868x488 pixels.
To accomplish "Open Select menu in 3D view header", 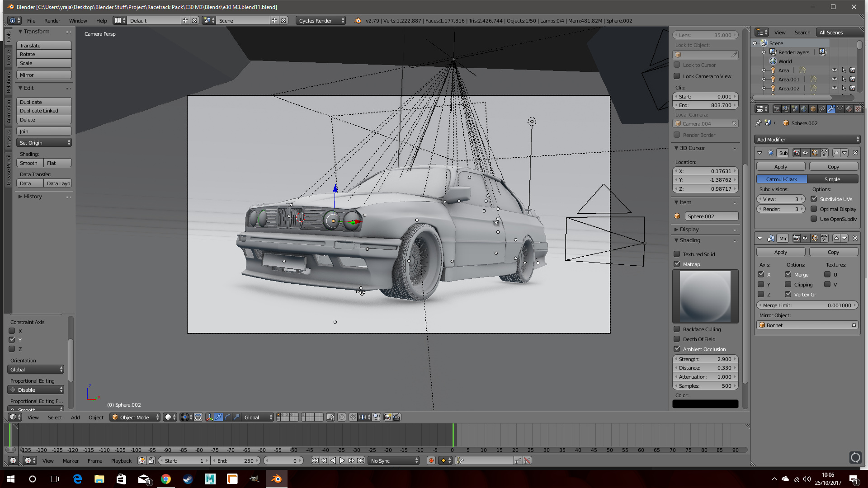I will [55, 418].
